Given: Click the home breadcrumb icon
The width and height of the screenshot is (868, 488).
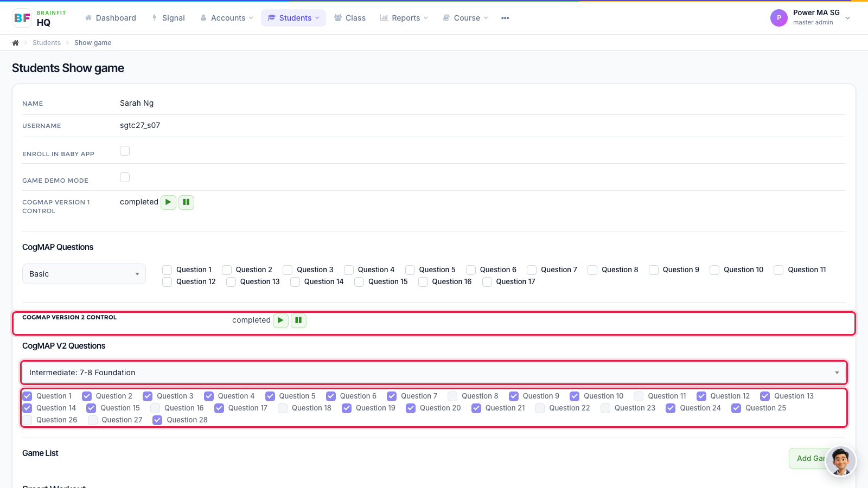Looking at the screenshot, I should coord(16,43).
